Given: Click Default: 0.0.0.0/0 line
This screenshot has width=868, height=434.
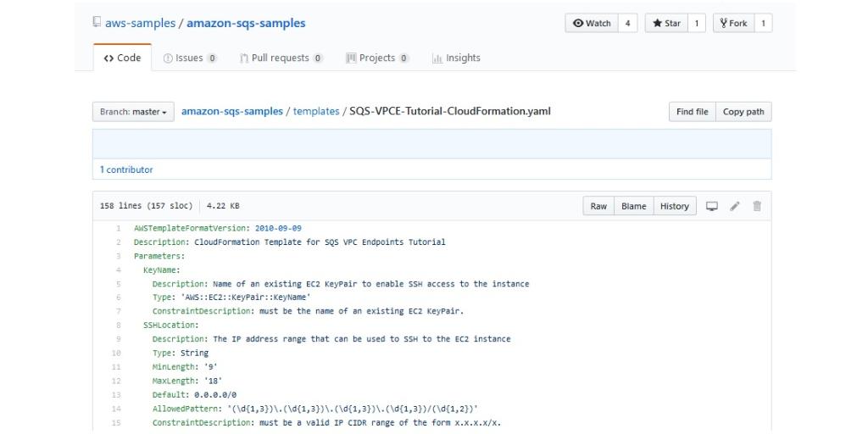Looking at the screenshot, I should click(x=194, y=395).
